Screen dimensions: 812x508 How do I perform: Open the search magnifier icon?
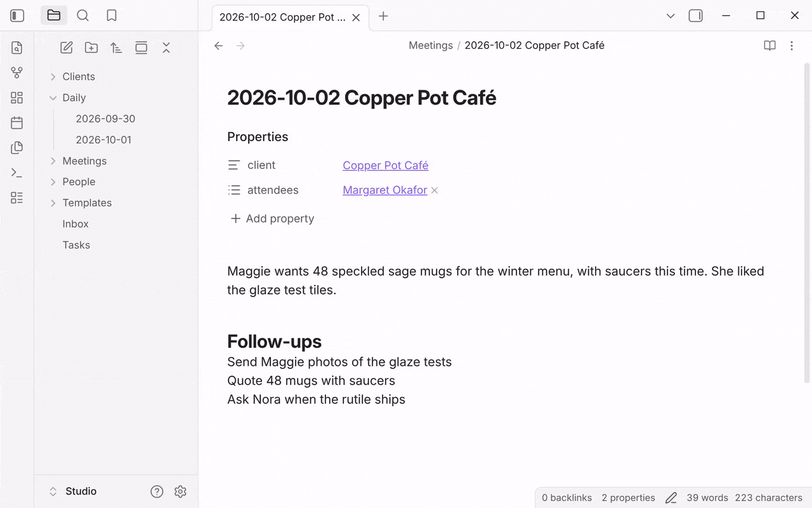[x=82, y=15]
